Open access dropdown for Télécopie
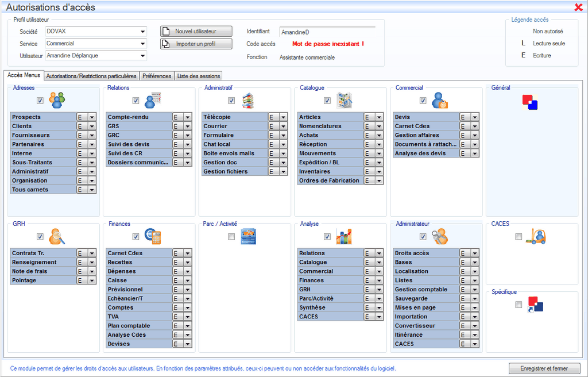 tap(283, 117)
